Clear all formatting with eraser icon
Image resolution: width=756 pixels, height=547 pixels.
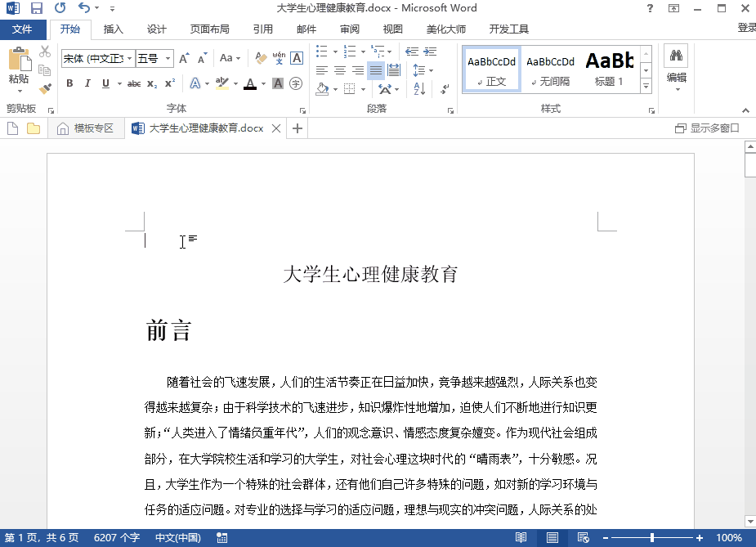261,58
